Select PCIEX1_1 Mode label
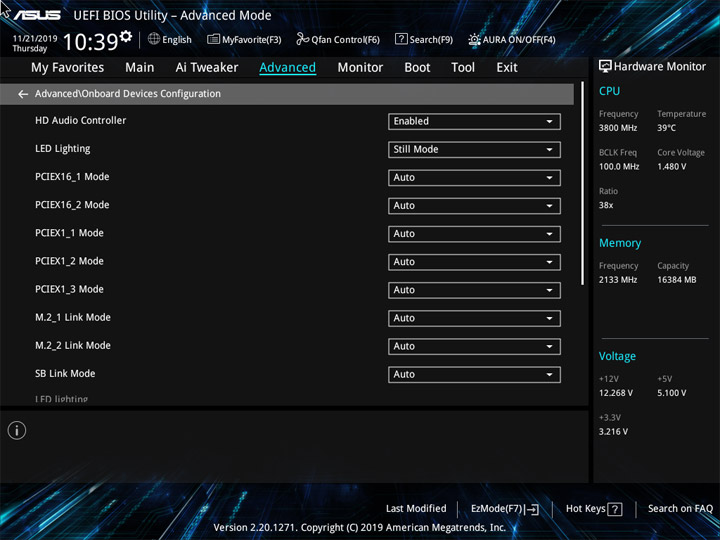Viewport: 720px width, 540px height. point(69,233)
